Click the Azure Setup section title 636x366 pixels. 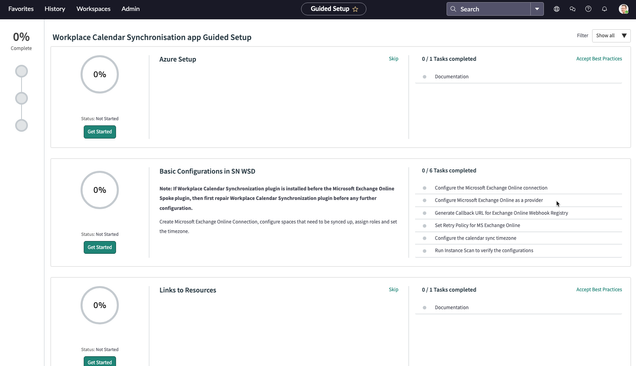click(178, 59)
